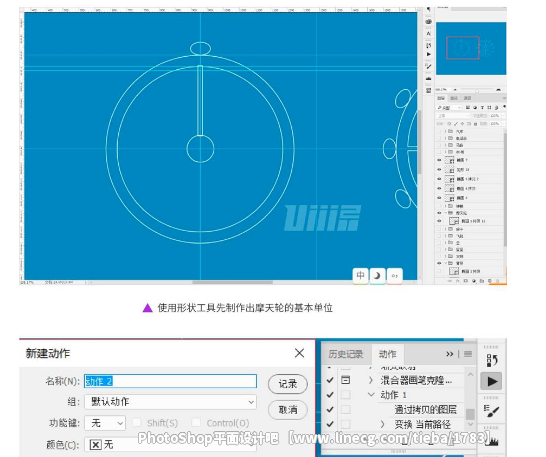The image size is (546, 457).
Task: Click the upper dock Brush Settings icon
Action: pyautogui.click(x=429, y=66)
